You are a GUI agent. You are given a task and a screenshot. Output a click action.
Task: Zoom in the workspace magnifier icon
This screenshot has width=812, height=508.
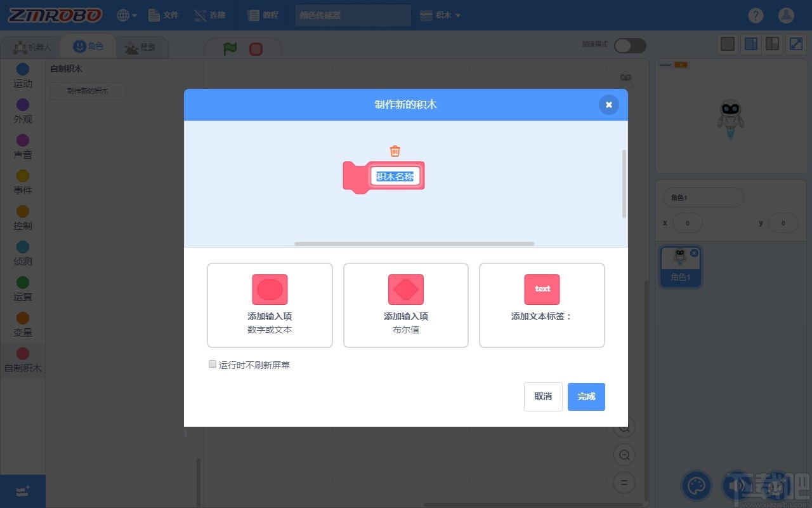(624, 427)
